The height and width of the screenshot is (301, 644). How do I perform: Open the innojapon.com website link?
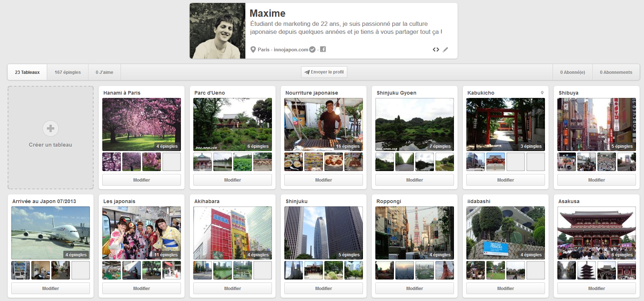pyautogui.click(x=291, y=49)
